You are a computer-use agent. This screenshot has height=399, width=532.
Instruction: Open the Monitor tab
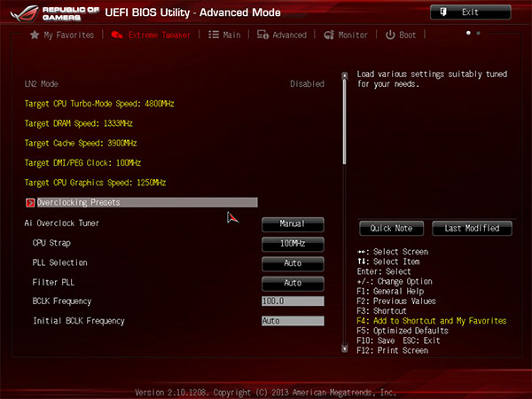tap(346, 35)
